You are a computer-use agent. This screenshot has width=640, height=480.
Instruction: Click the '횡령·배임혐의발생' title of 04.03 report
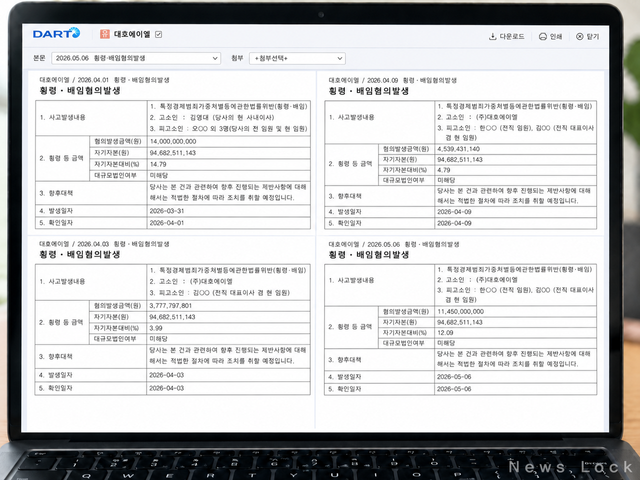tap(80, 254)
